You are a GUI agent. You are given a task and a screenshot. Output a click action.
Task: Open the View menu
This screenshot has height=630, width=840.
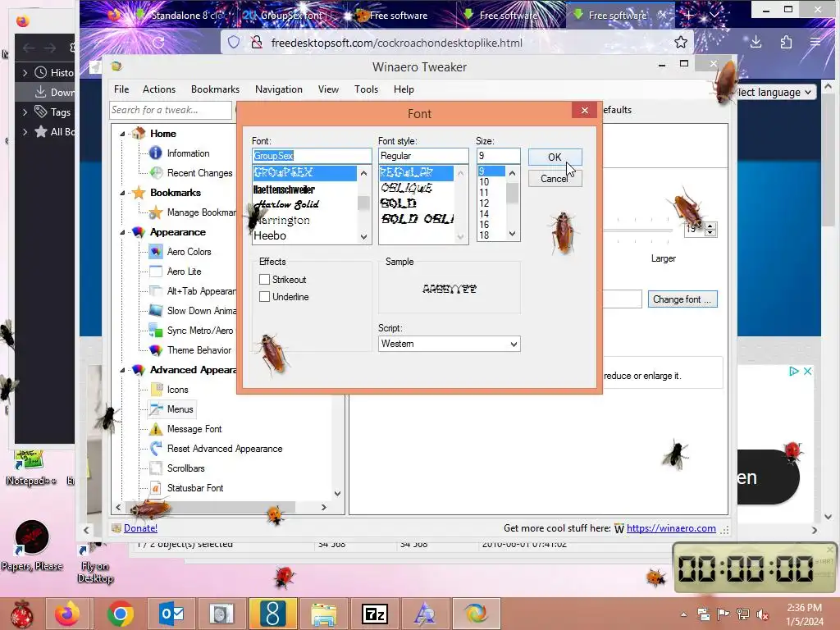[328, 89]
